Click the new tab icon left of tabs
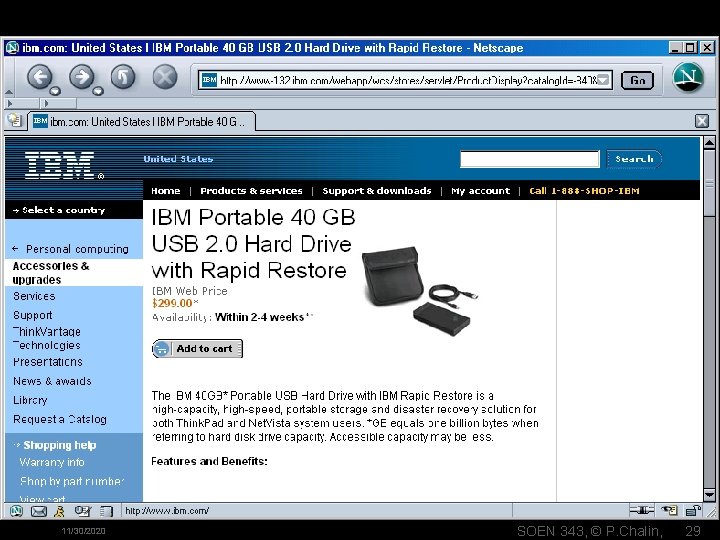720x540 pixels. point(14,120)
